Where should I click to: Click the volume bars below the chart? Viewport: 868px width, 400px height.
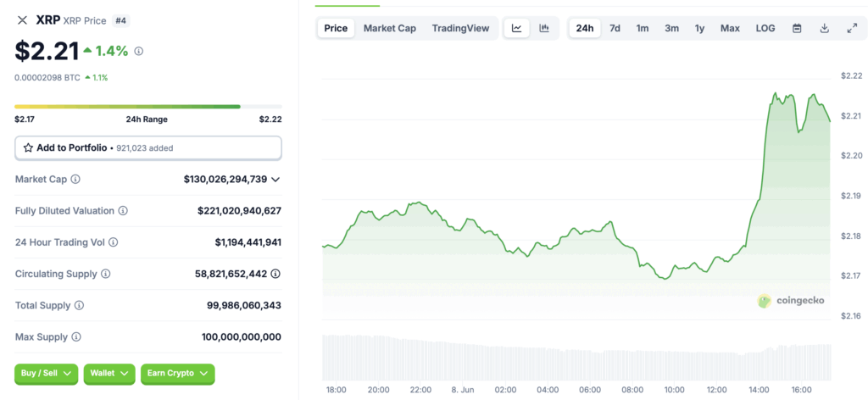[576, 357]
